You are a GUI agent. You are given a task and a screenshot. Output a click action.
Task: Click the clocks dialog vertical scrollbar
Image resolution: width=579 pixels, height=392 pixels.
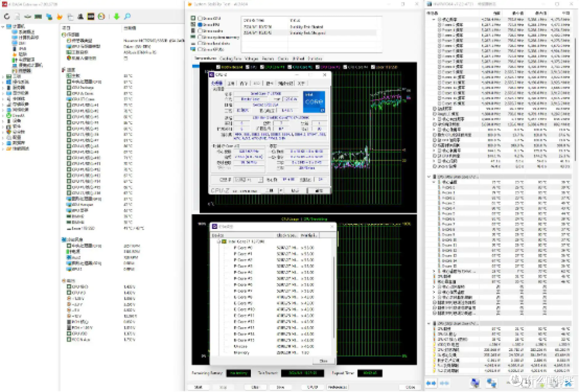click(335, 295)
